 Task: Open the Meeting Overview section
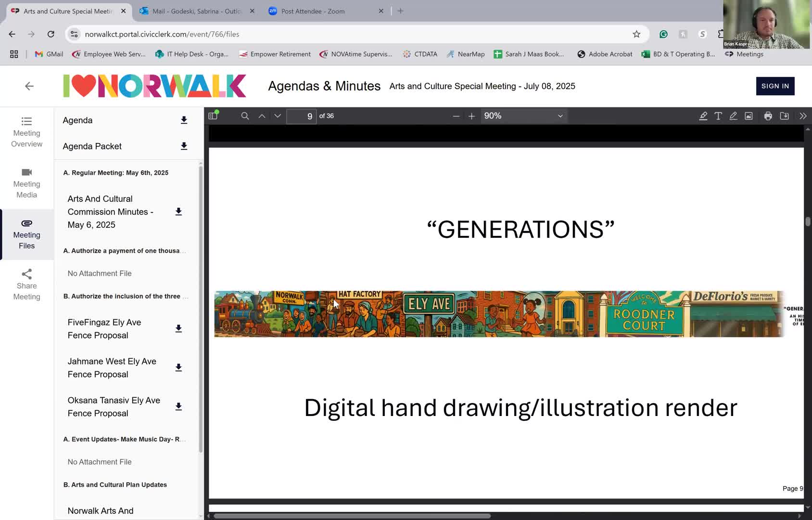pos(26,132)
